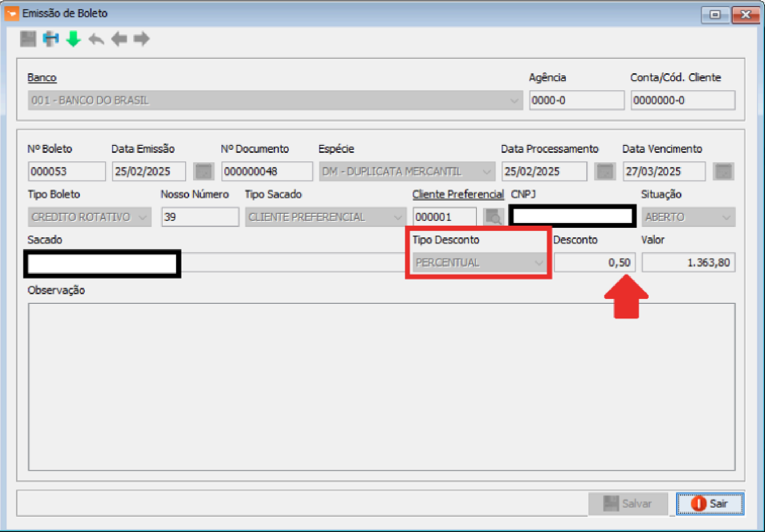Click the Cliente Preferencial search magnifier icon

click(493, 217)
